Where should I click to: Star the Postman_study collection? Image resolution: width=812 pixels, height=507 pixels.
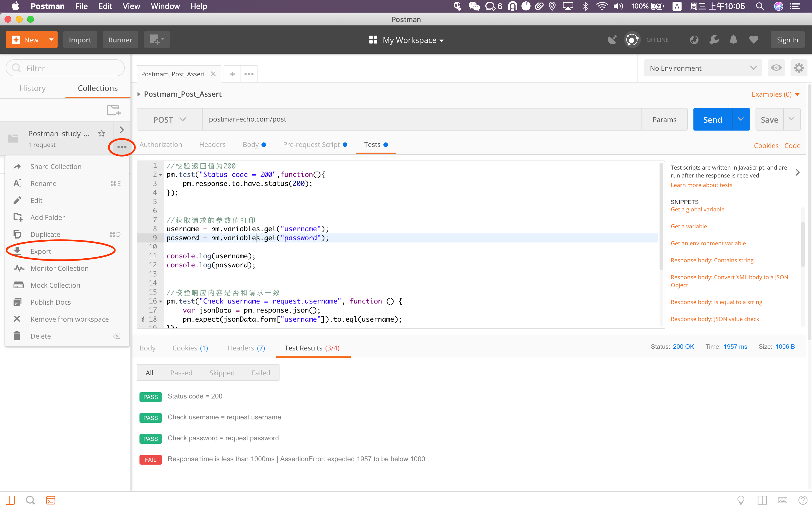click(x=102, y=133)
